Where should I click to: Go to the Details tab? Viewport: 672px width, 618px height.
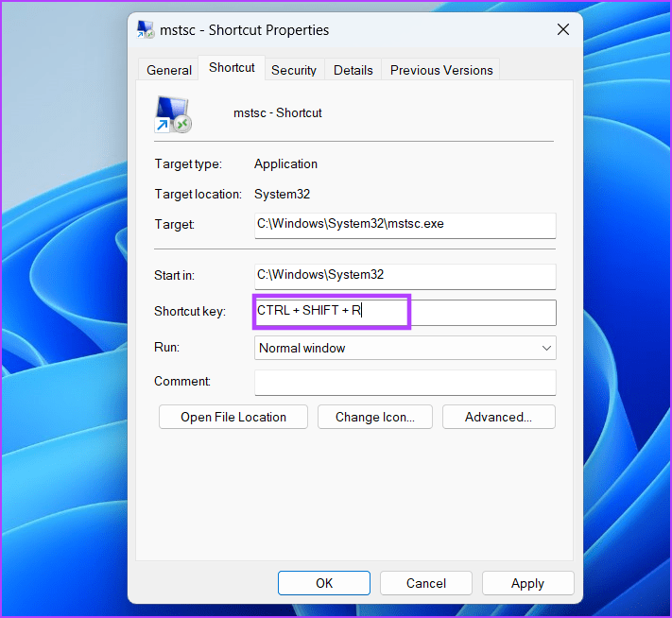[353, 70]
